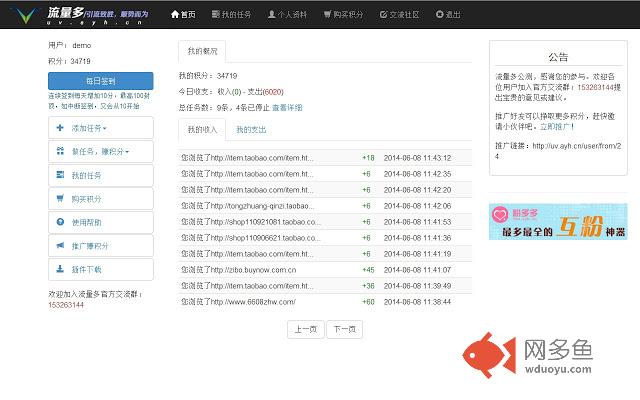Open the 查看详细 link
The image size is (640, 400).
pyautogui.click(x=287, y=108)
